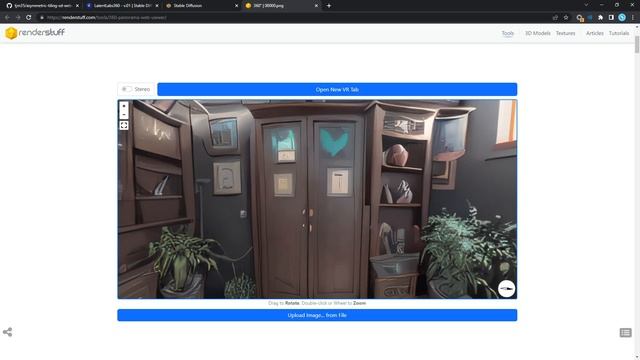
Task: Open a new browser tab with the plus
Action: tap(329, 6)
